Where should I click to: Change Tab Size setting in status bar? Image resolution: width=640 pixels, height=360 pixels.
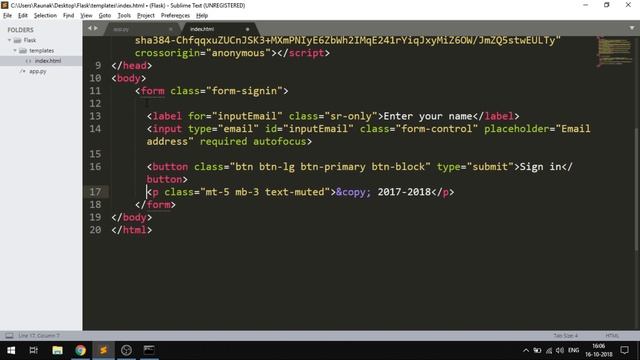(565, 336)
